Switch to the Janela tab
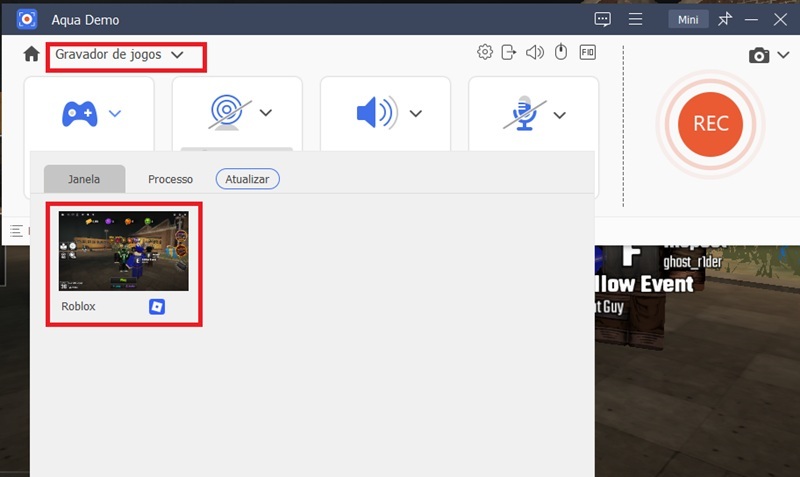The width and height of the screenshot is (800, 477). 84,179
